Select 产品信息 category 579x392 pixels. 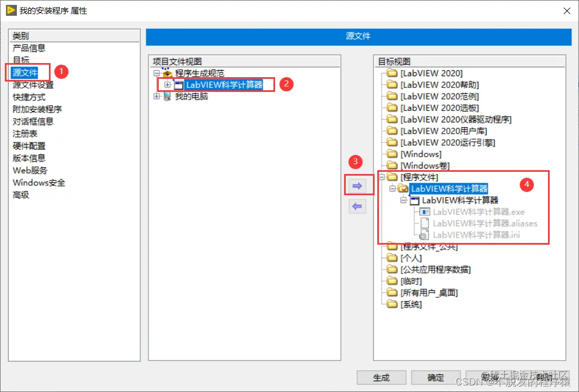click(x=29, y=48)
